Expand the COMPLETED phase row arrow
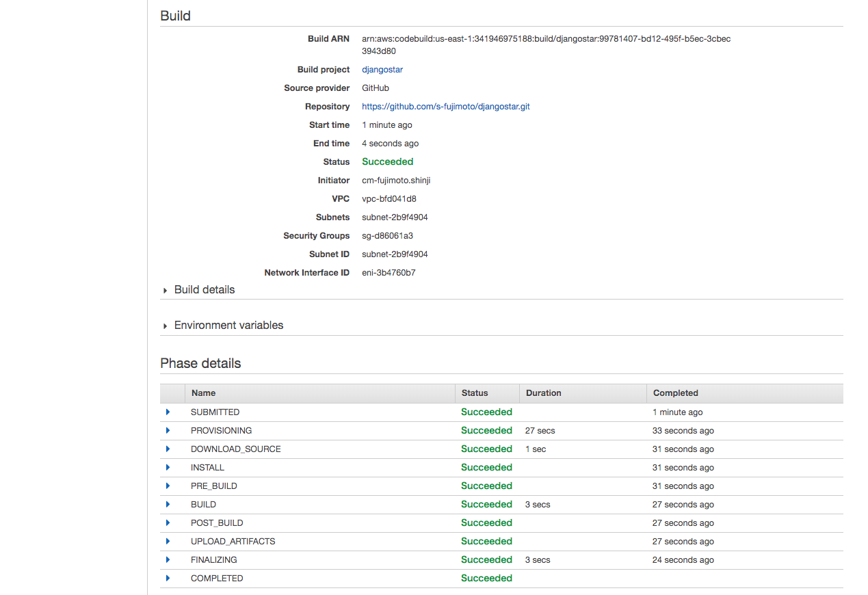Image resolution: width=868 pixels, height=595 pixels. [168, 579]
